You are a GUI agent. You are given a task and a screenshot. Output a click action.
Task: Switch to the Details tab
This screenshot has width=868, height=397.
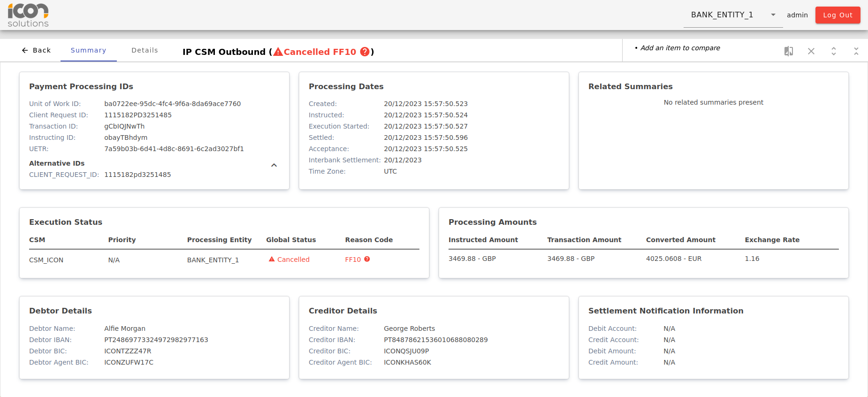coord(145,50)
